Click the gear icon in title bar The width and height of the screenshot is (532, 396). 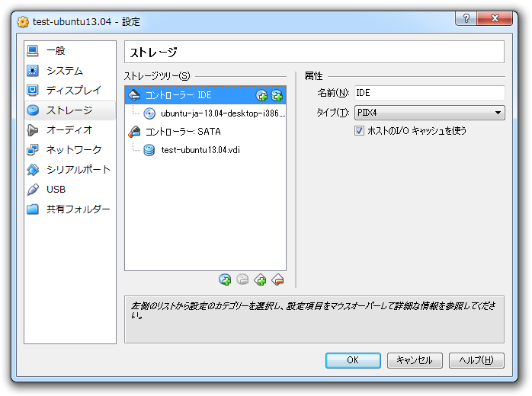pos(23,22)
